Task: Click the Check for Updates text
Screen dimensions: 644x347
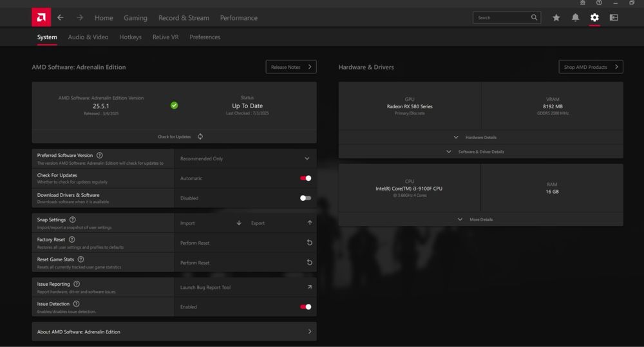Action: coord(174,136)
